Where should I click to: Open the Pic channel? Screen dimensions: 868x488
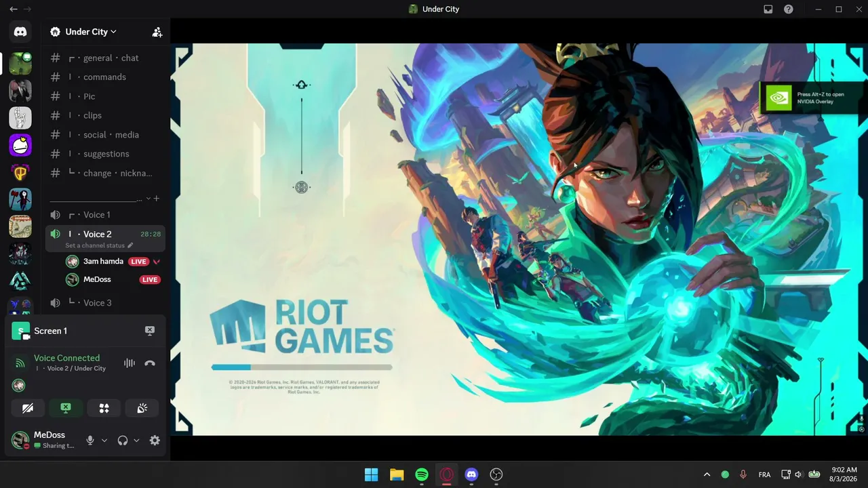(x=105, y=96)
